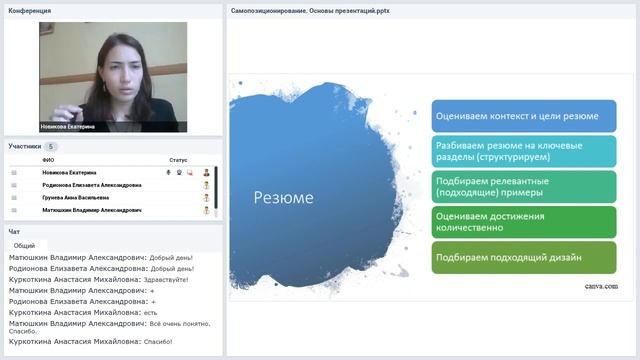640x360 pixels.
Task: Click user avatar icon for Матюшкин Владимир
Action: [x=207, y=211]
